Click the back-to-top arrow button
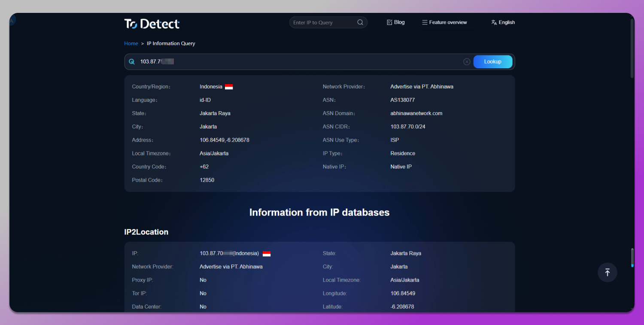Screen dimensions: 644x325 click(x=607, y=272)
